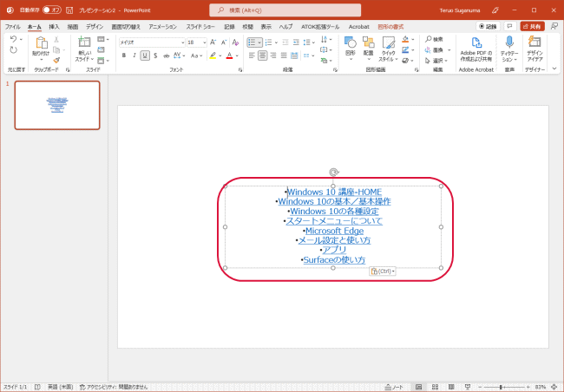Click the Surfaceの使い方 link
Viewport: 564px width, 392px height.
coord(335,259)
